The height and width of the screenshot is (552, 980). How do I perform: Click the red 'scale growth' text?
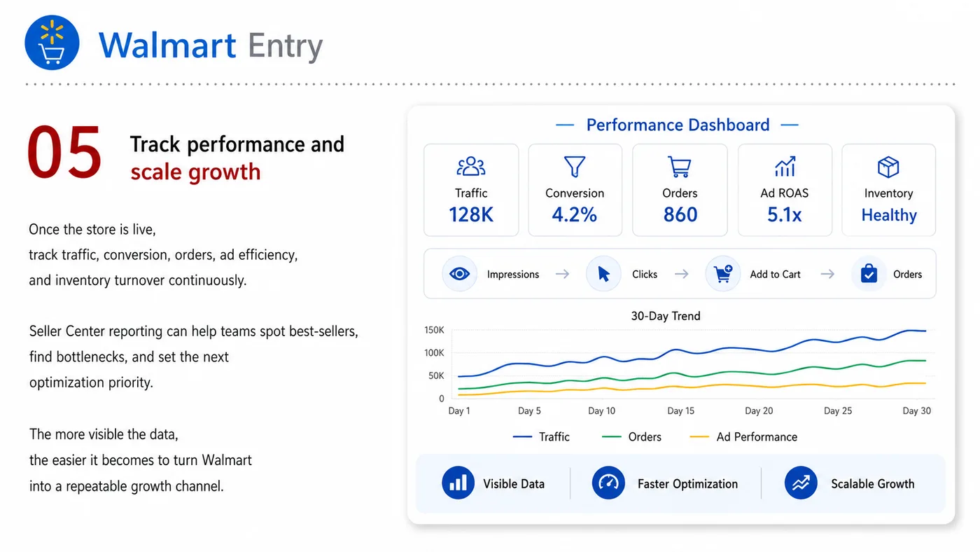click(x=195, y=172)
